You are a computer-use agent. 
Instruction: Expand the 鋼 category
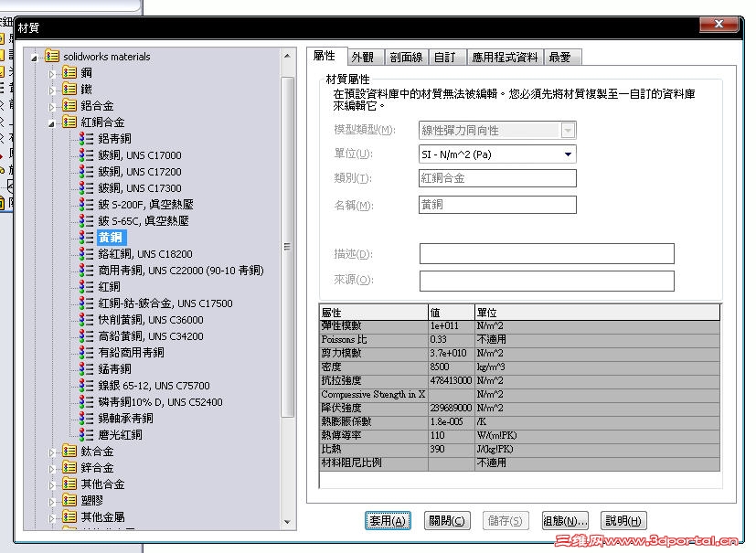[52, 74]
